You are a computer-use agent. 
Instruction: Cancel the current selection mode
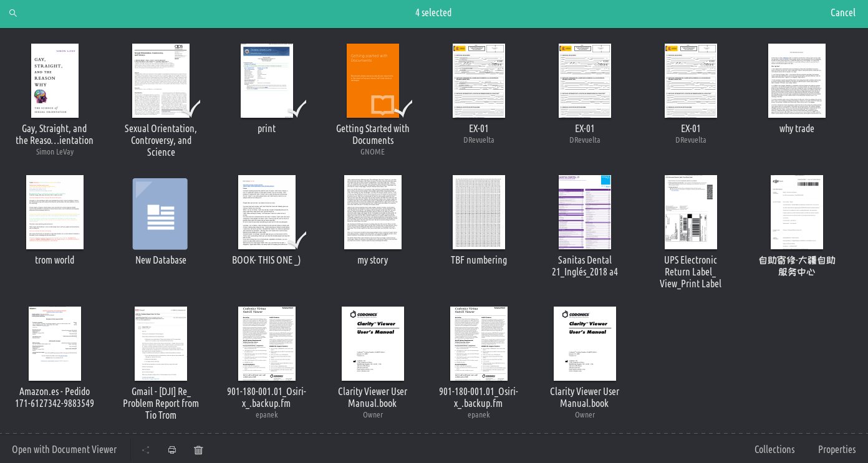[x=843, y=12]
